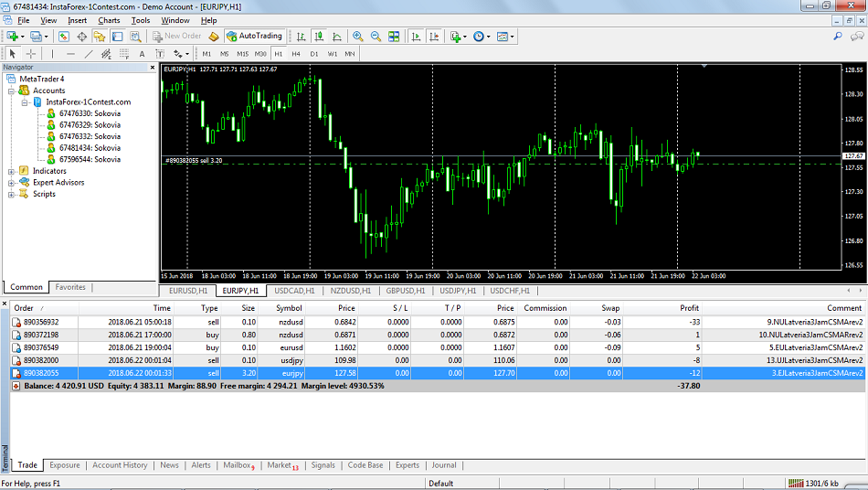This screenshot has width=868, height=490.
Task: Select account 67596544: Sokovia
Action: tap(90, 159)
